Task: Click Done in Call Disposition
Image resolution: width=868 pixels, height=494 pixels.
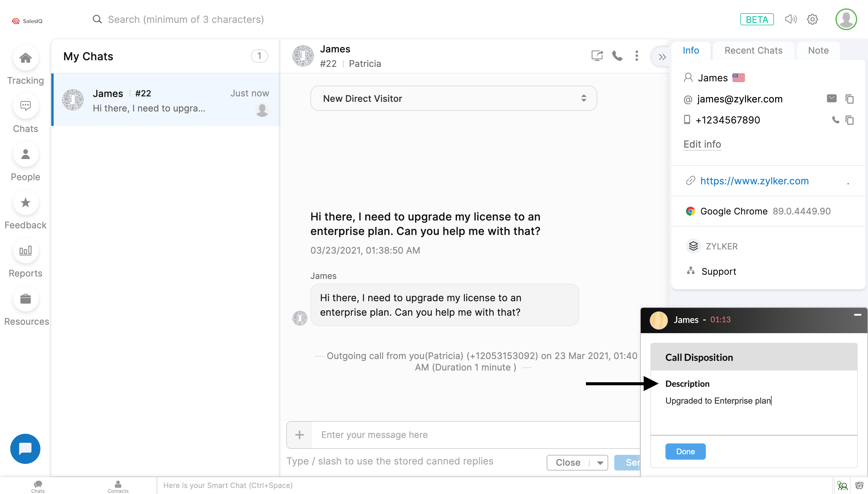Action: point(685,452)
